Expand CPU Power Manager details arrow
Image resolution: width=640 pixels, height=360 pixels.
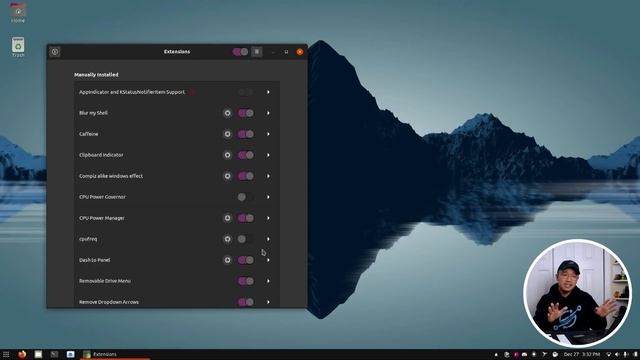tap(268, 218)
